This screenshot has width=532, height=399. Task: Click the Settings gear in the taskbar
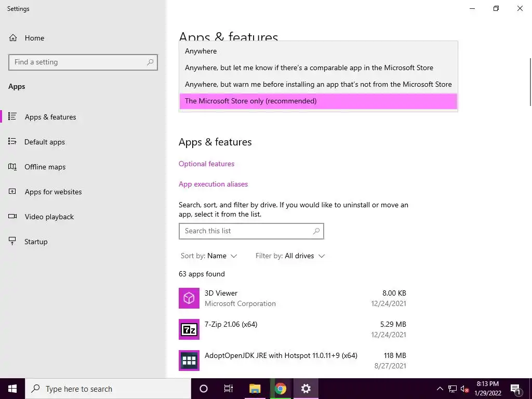point(305,389)
